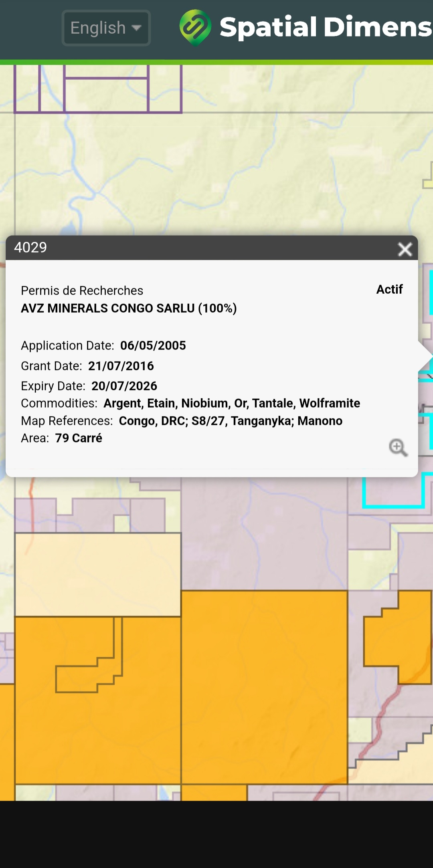Screen dimensions: 433x868
Task: Click the Spatial Dimension logo icon
Action: (x=195, y=27)
